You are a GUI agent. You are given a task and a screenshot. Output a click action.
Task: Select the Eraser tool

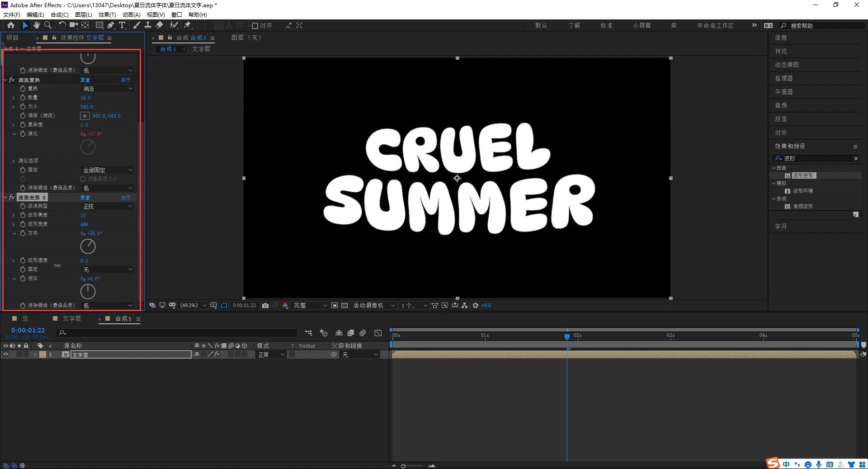(x=159, y=25)
